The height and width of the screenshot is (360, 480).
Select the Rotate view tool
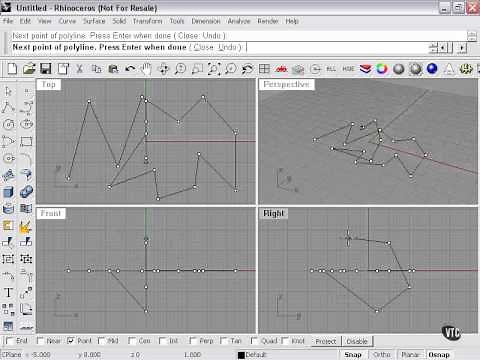[163, 69]
